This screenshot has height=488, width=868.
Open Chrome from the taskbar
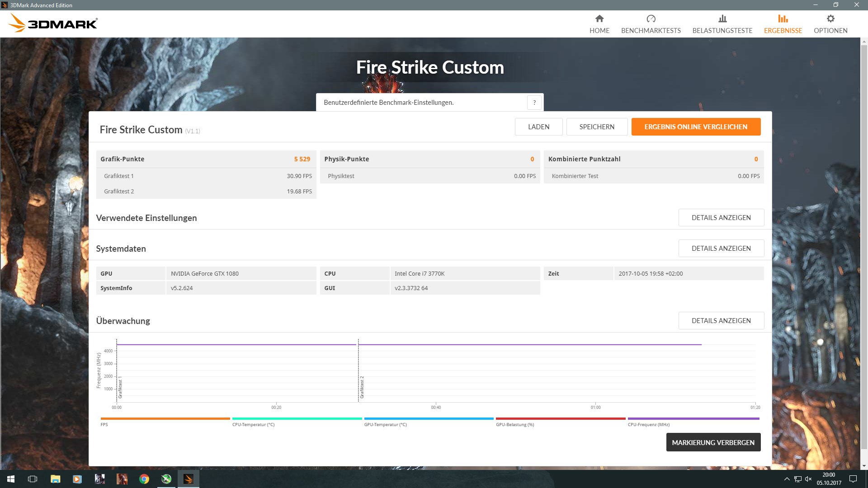click(x=144, y=479)
